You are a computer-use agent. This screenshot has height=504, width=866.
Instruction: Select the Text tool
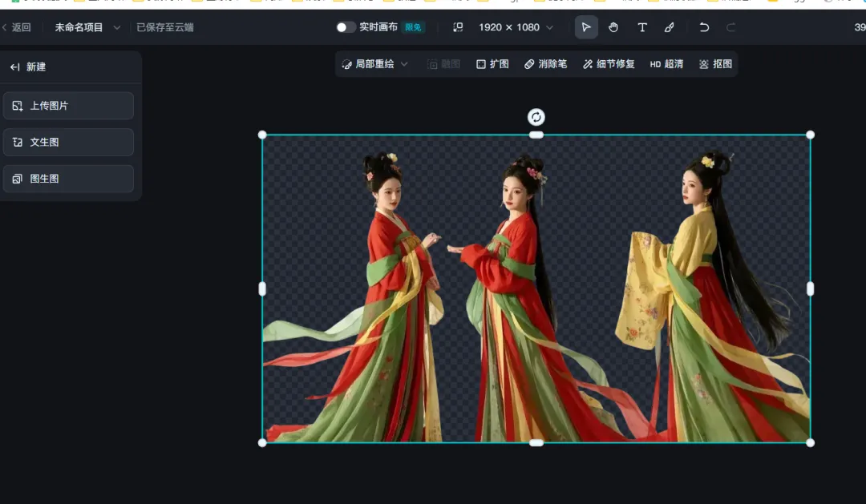tap(642, 27)
